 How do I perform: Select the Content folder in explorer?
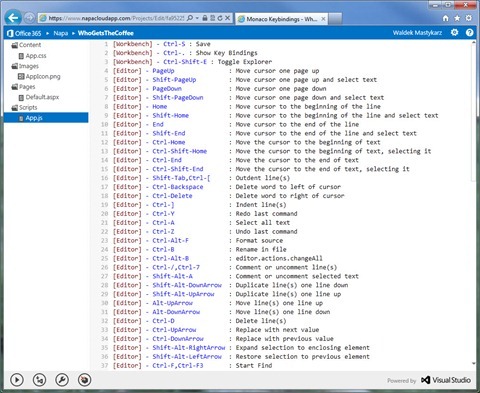tap(30, 45)
